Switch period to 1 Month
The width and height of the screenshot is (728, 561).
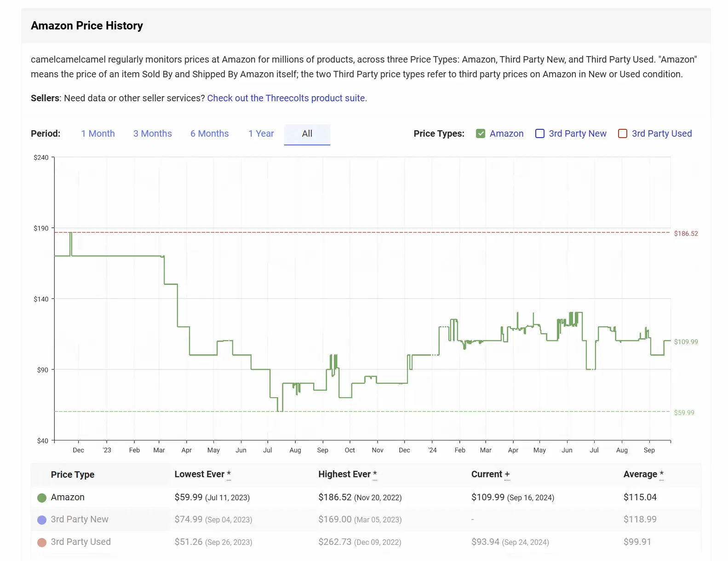(x=98, y=133)
